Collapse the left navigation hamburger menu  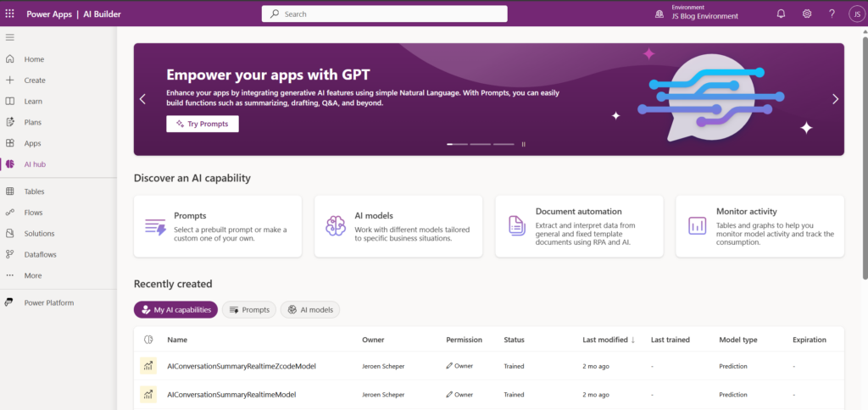pos(10,37)
